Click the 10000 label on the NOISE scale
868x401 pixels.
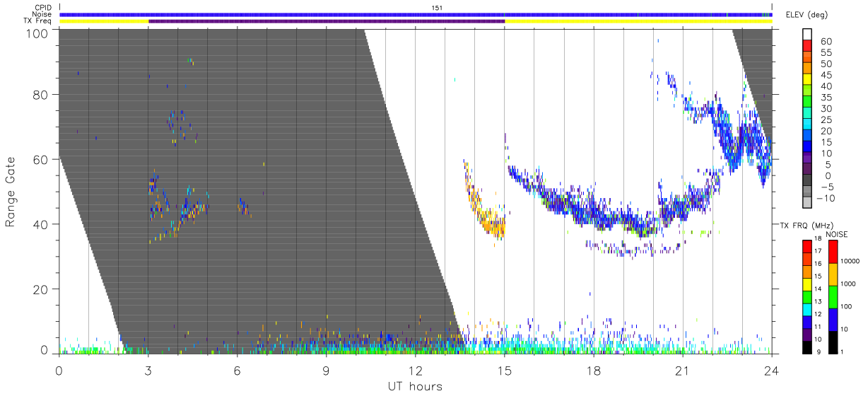point(851,260)
